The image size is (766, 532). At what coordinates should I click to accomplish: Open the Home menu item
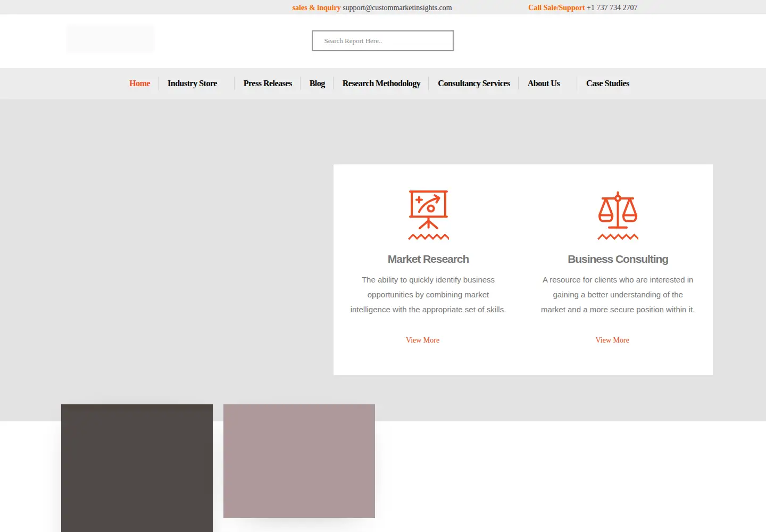[140, 84]
